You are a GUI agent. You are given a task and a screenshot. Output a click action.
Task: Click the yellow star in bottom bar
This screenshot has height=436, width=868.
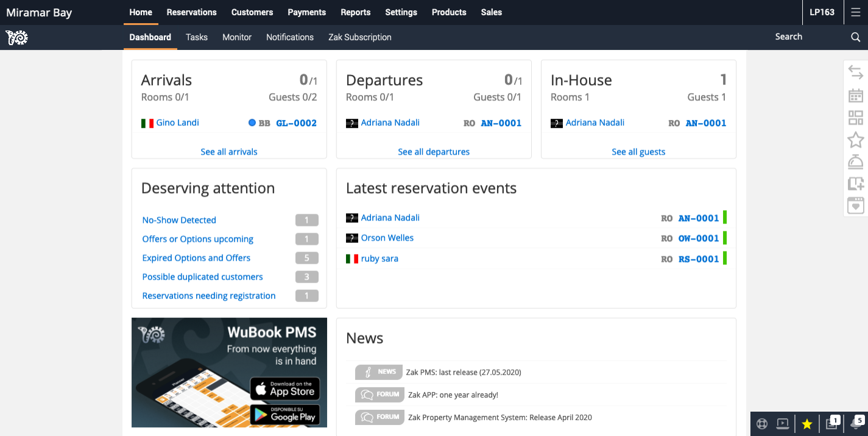pos(807,424)
